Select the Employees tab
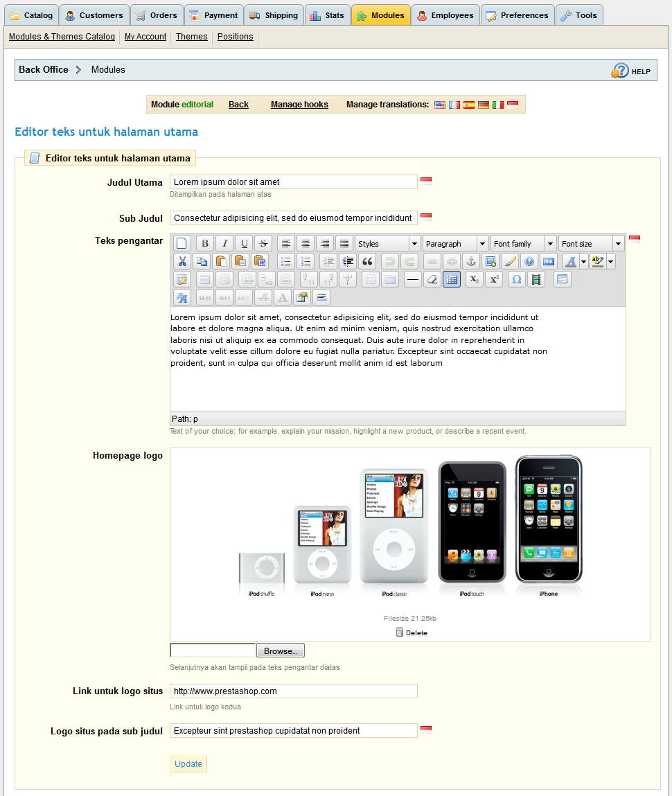 445,15
